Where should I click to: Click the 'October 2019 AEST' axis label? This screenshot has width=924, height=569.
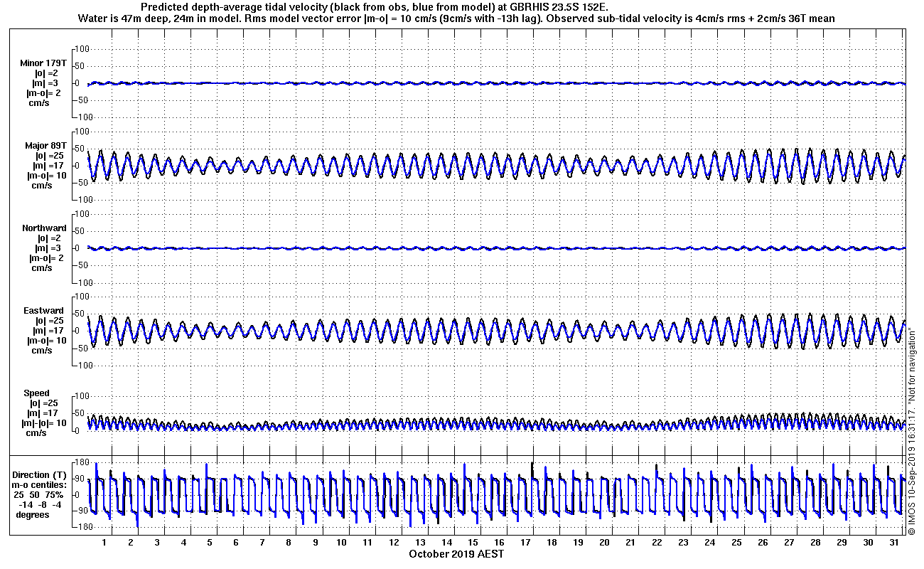tap(456, 554)
